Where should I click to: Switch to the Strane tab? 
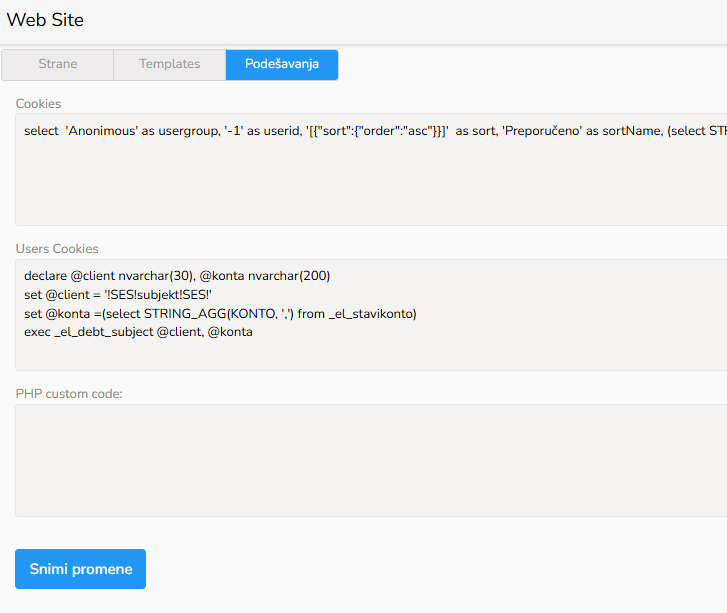[x=58, y=64]
